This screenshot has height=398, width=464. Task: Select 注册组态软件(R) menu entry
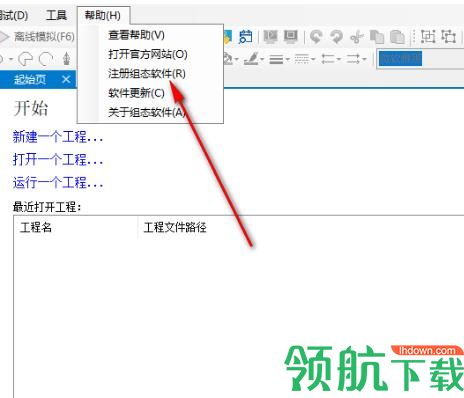coord(147,74)
